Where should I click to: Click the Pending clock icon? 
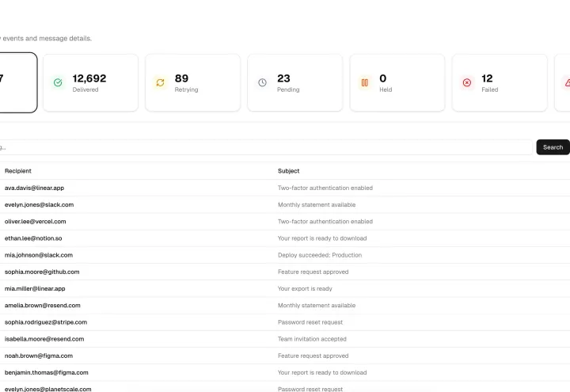(x=263, y=82)
